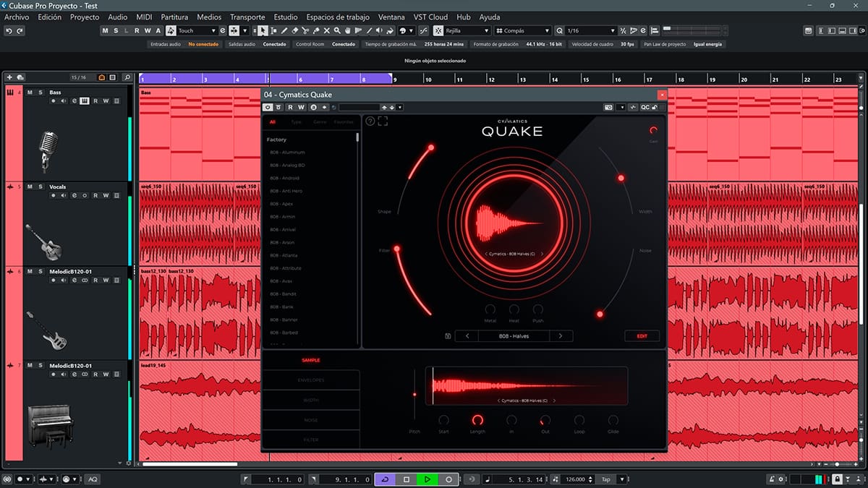Viewport: 868px width, 488px height.
Task: Open the Proyecto menu
Action: (85, 17)
